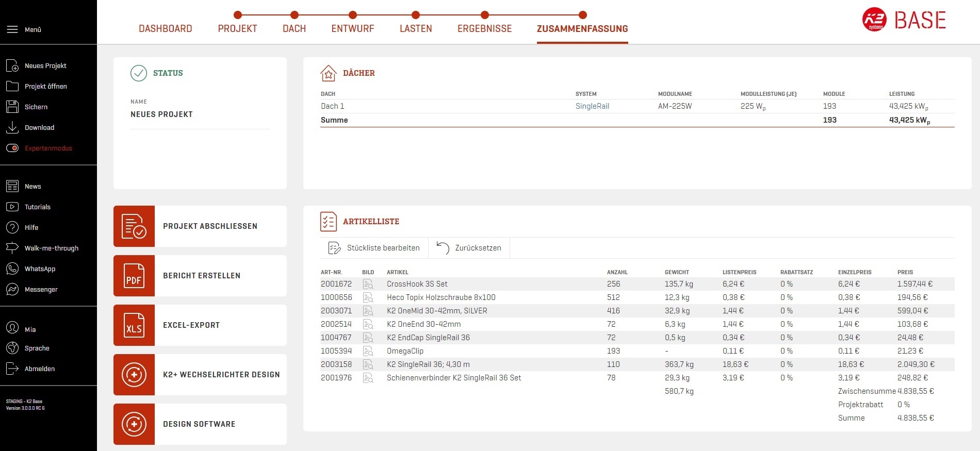Open K2+ Wechselrichter Design button
Viewport: 980px width, 451px height.
(x=200, y=375)
